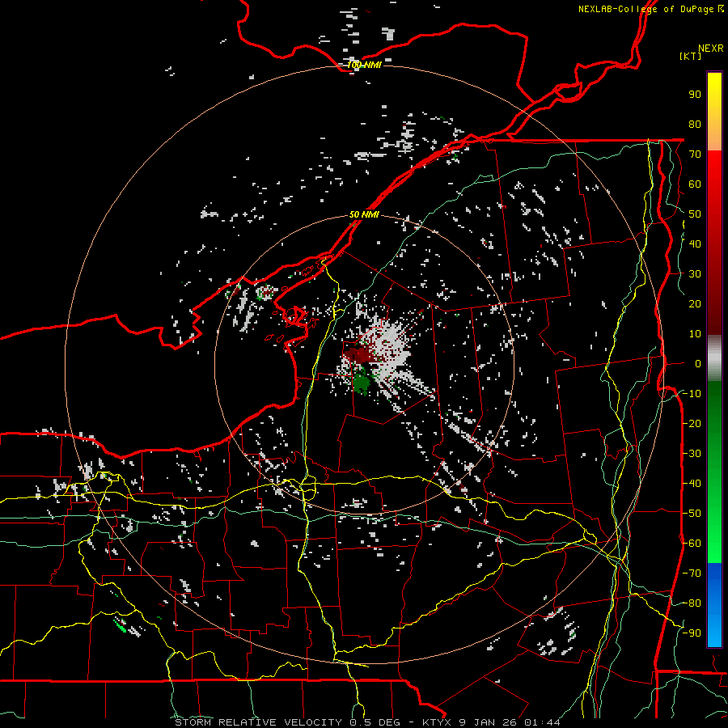
Task: Click the -90 value on velocity scale
Action: click(x=692, y=633)
